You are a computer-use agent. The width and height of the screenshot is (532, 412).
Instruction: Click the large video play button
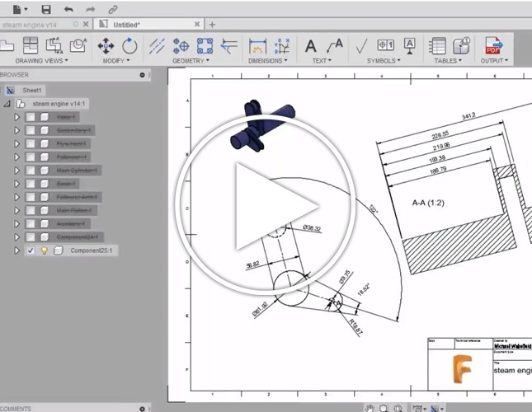point(266,205)
